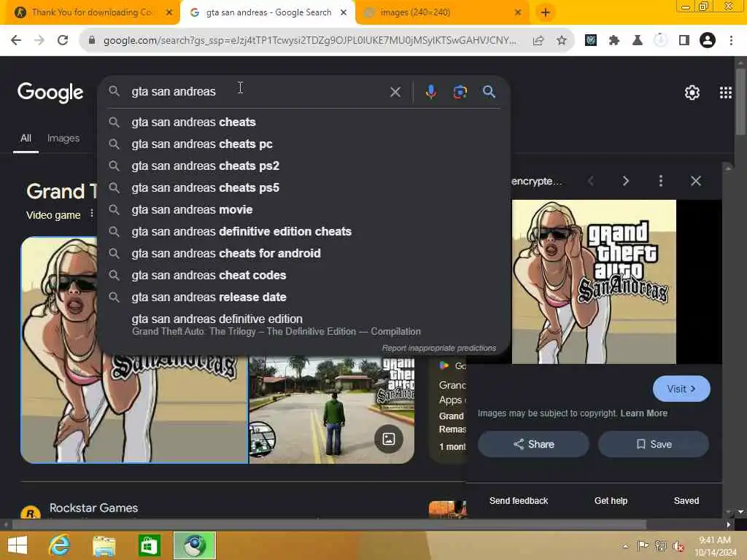This screenshot has width=747, height=560.
Task: Select the All search tab
Action: click(26, 138)
